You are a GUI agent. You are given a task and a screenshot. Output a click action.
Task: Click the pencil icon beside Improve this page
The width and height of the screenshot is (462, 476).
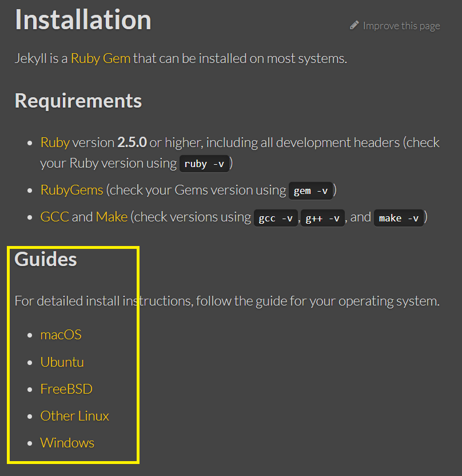[354, 25]
